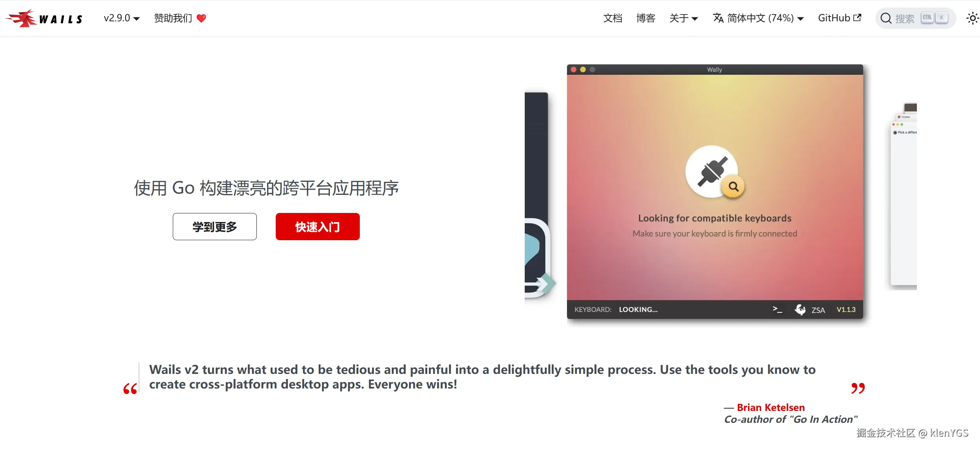Click the 学到更多 button
This screenshot has height=450, width=980.
point(215,226)
